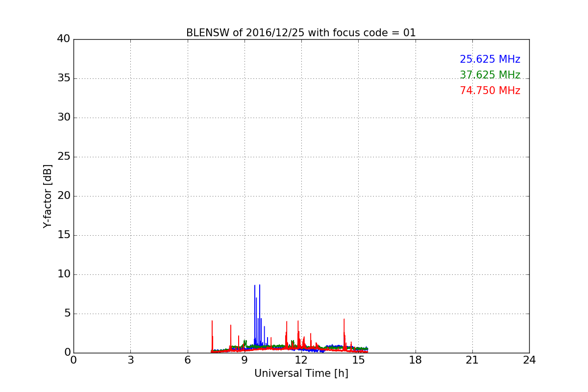Click the first red spike near 7.3 h
Image resolution: width=588 pixels, height=392 pixels.
point(212,336)
